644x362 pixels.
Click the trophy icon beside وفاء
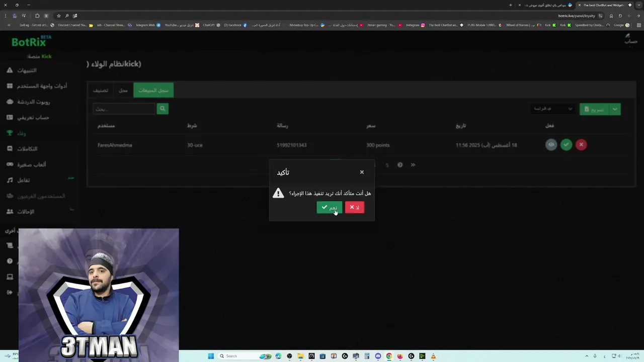click(10, 133)
